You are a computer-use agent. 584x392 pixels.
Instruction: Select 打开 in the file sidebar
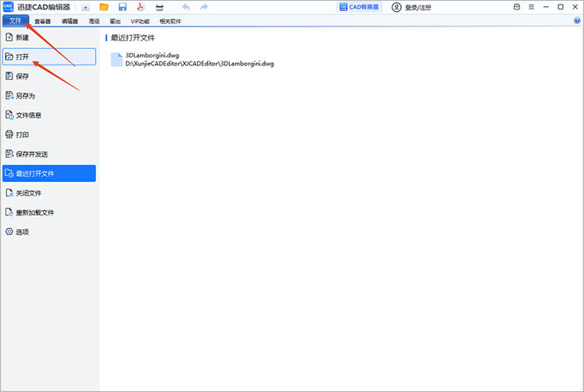click(x=48, y=57)
